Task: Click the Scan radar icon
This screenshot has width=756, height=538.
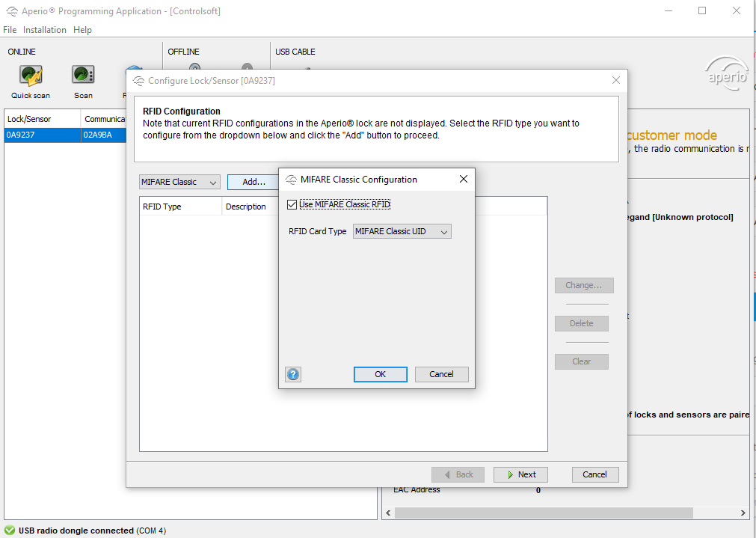Action: pyautogui.click(x=83, y=75)
